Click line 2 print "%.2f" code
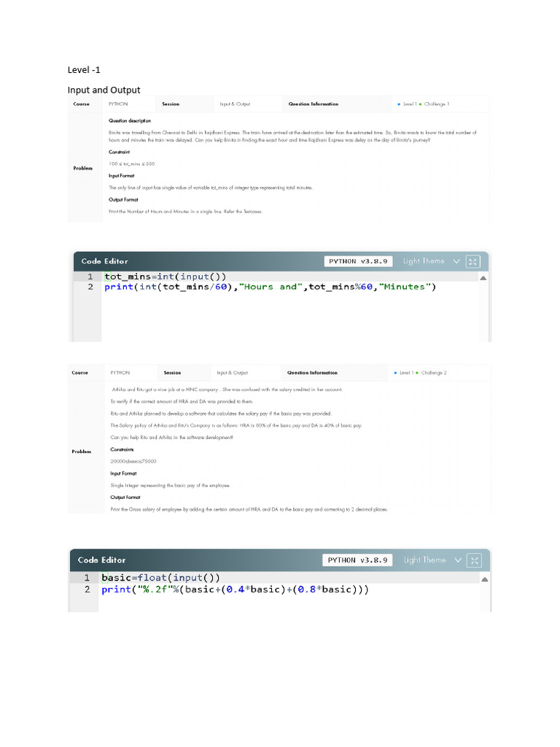The height and width of the screenshot is (747, 560). coord(235,589)
